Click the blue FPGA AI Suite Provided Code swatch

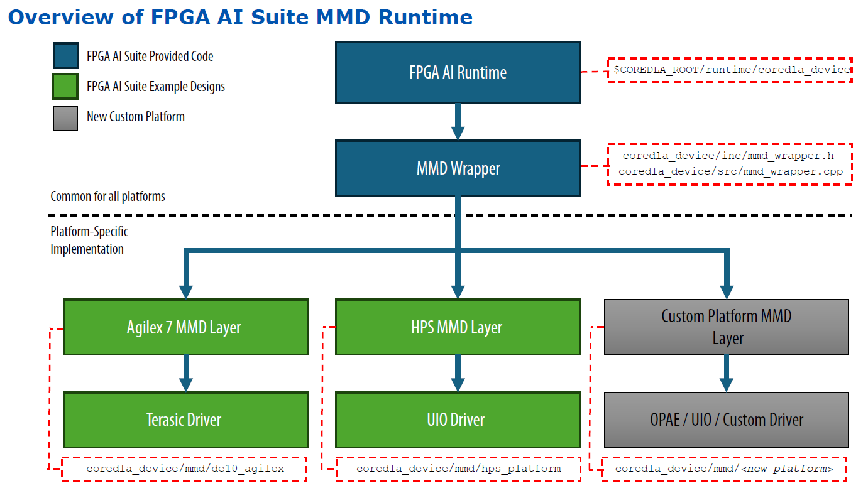[x=65, y=56]
